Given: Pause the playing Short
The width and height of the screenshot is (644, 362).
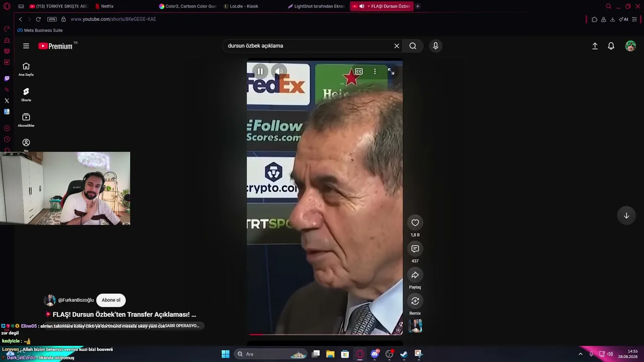Looking at the screenshot, I should tap(260, 71).
